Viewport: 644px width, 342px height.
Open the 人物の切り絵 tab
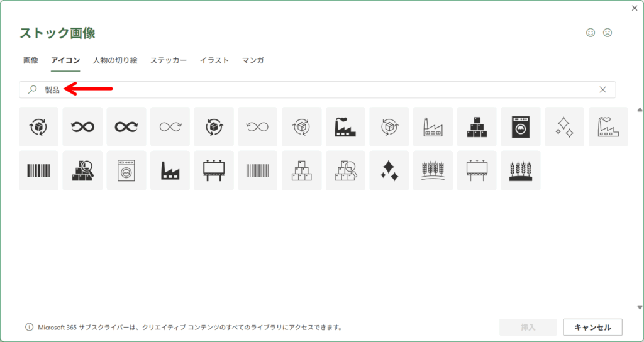point(114,60)
